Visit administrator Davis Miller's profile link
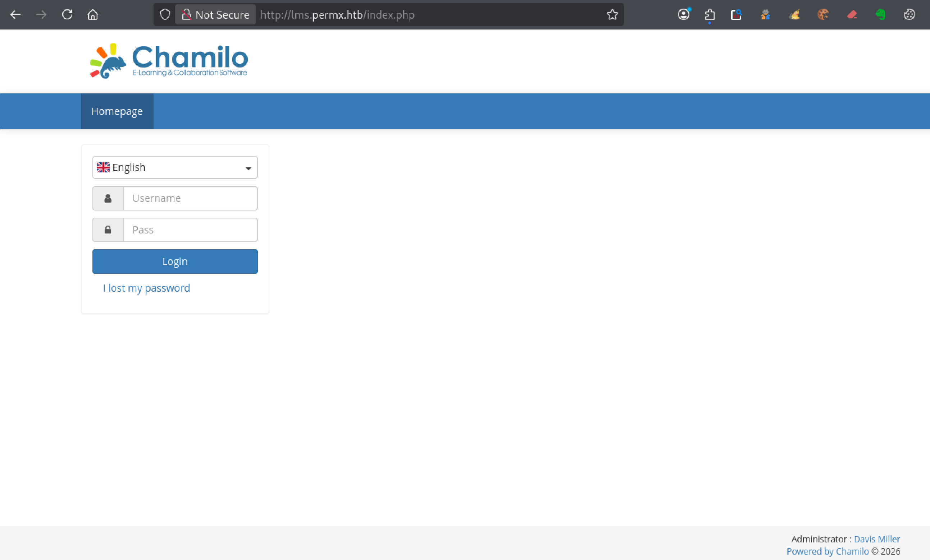This screenshot has width=930, height=560. point(876,539)
